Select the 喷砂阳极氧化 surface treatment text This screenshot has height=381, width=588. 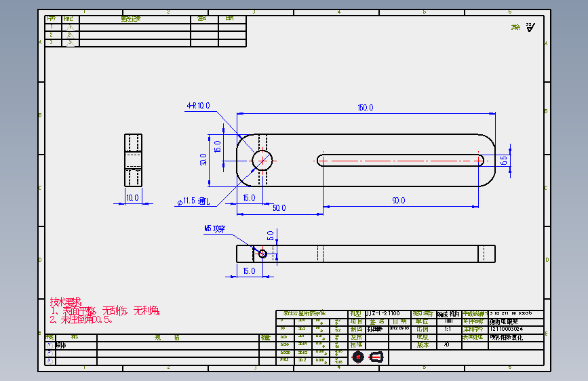coord(506,337)
